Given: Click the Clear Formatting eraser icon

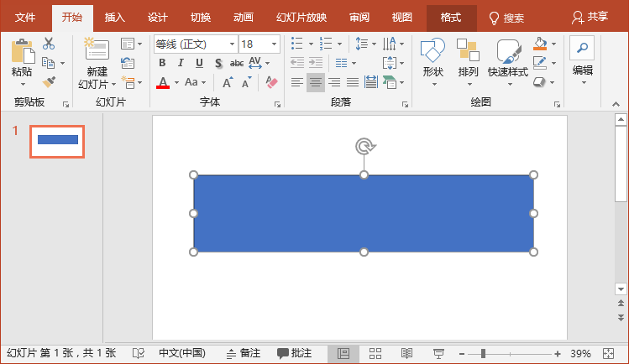Looking at the screenshot, I should click(x=270, y=82).
